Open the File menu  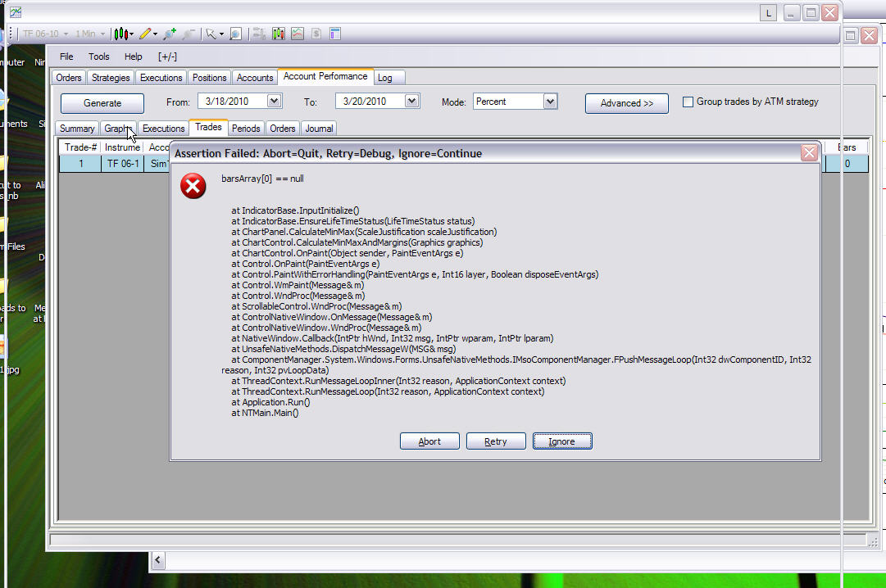pyautogui.click(x=66, y=57)
